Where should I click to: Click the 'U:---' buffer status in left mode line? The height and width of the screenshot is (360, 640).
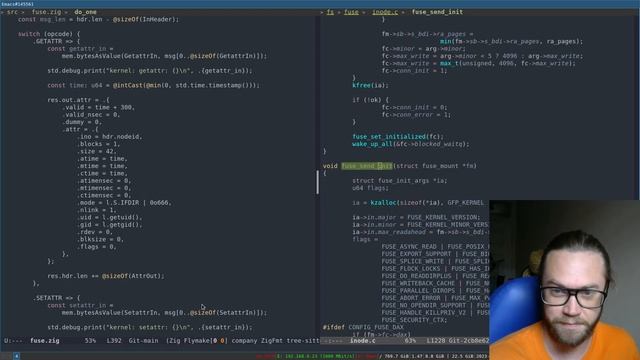13,340
